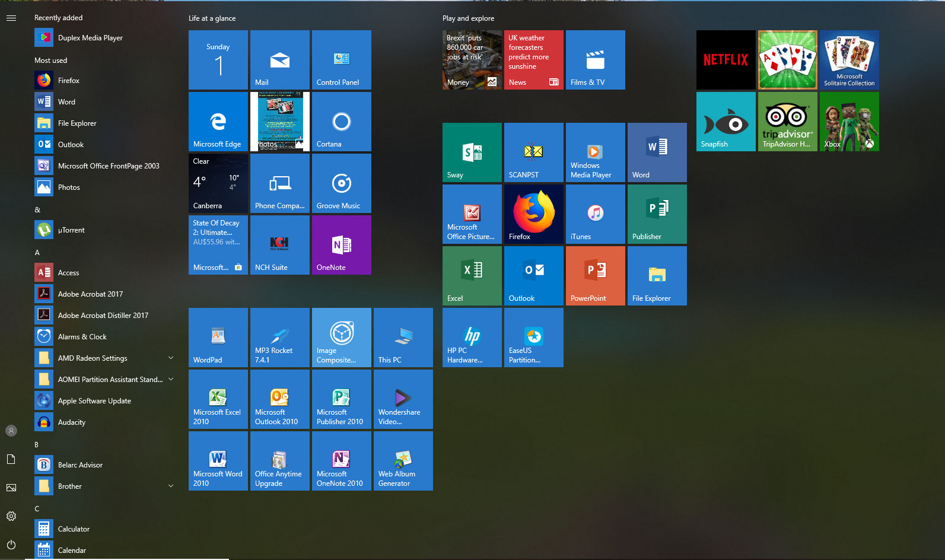Open the Outlook tile
Screen dimensions: 945x560
click(x=533, y=276)
